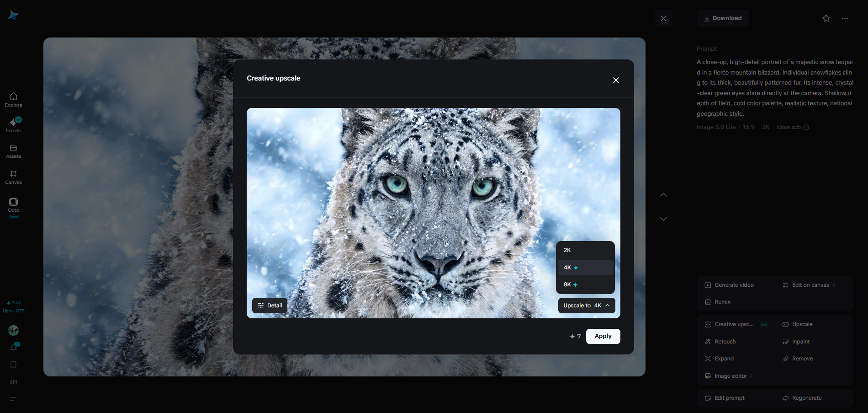Favorite the image with star icon
This screenshot has height=413, width=868.
point(826,18)
